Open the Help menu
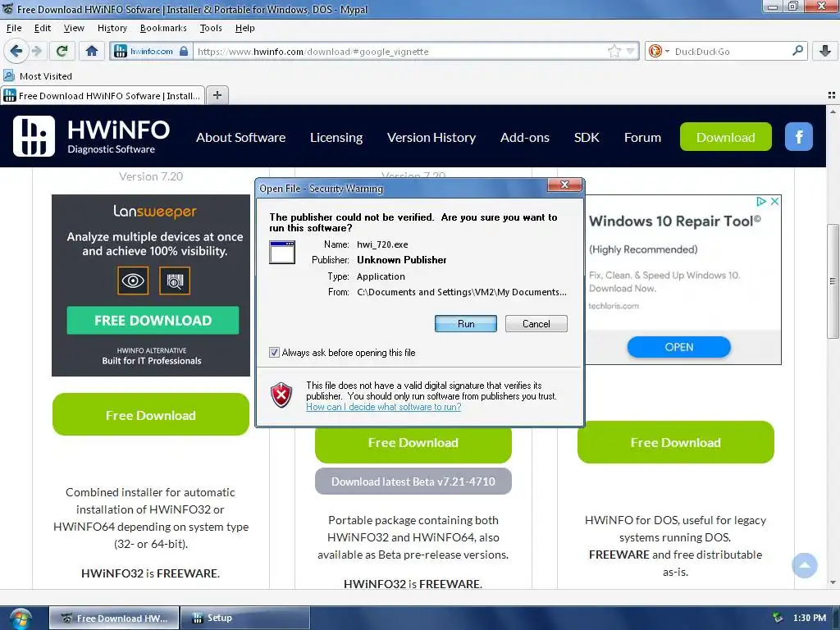Viewport: 840px width, 630px height. 244,28
